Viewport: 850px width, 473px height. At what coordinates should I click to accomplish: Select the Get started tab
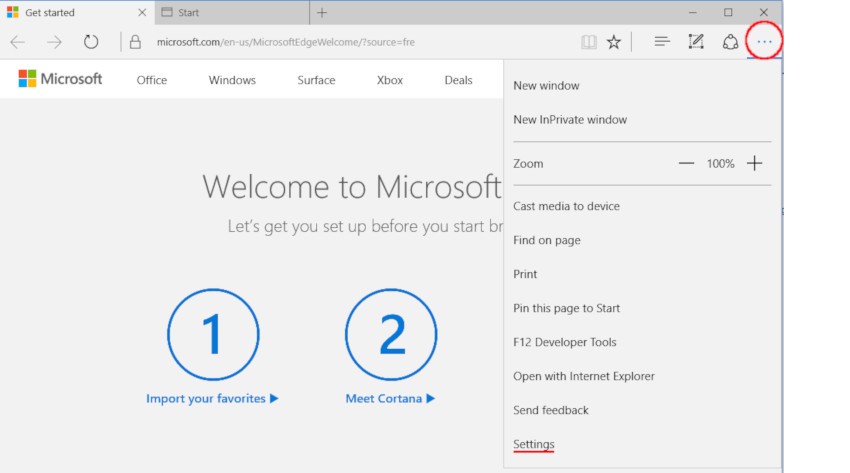pos(77,12)
